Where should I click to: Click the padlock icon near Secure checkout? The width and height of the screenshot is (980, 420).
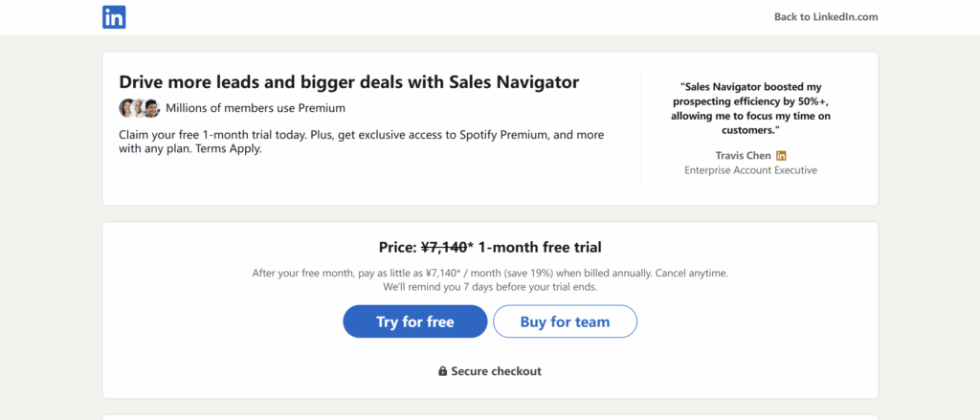(x=442, y=371)
